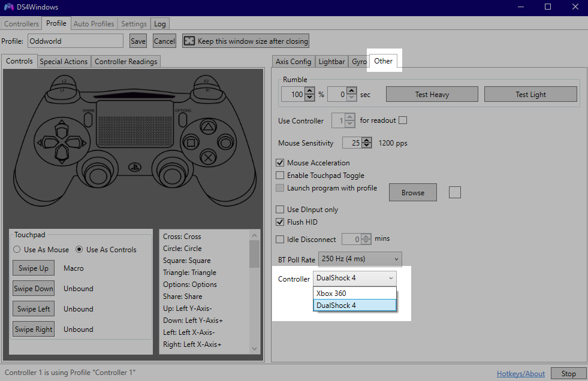Select the Use As Mouse radio button
Viewport: 588px width, 381px height.
[17, 249]
